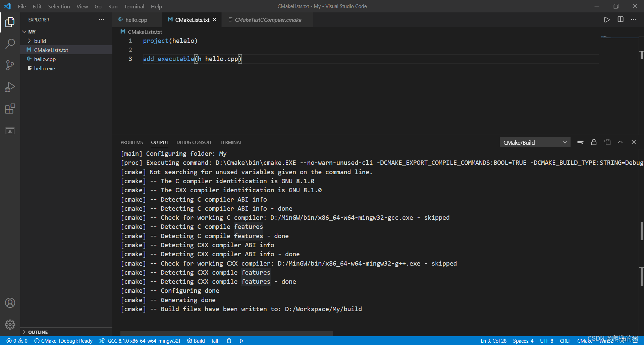Open the Terminal menu

pos(134,6)
